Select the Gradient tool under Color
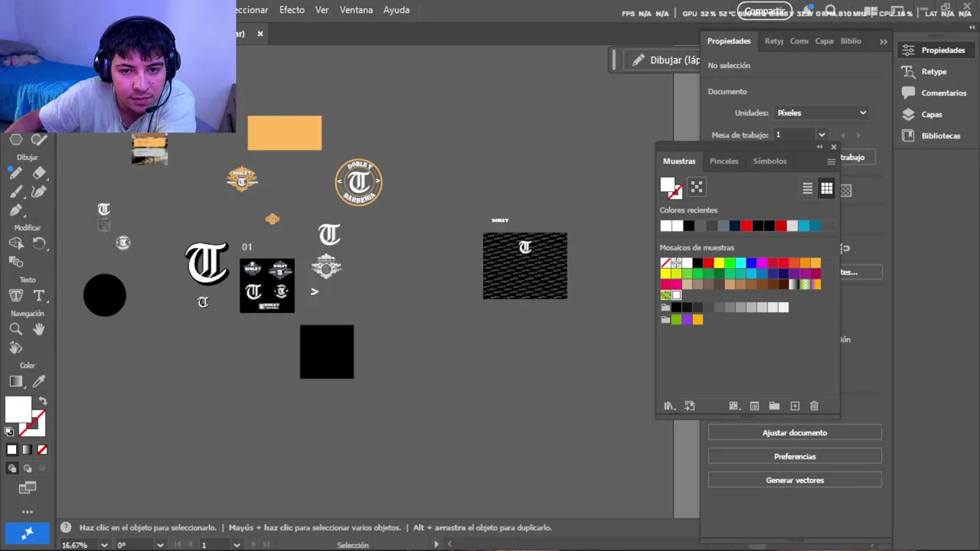The height and width of the screenshot is (551, 980). tap(15, 381)
